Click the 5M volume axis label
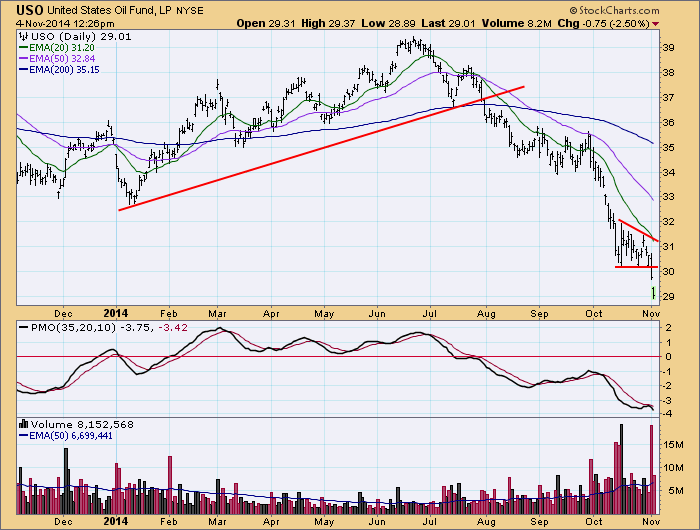The width and height of the screenshot is (700, 530). click(674, 491)
